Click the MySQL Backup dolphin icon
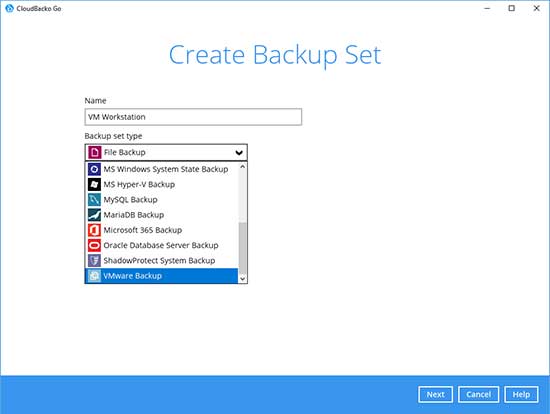Image resolution: width=550 pixels, height=414 pixels. pyautogui.click(x=94, y=200)
